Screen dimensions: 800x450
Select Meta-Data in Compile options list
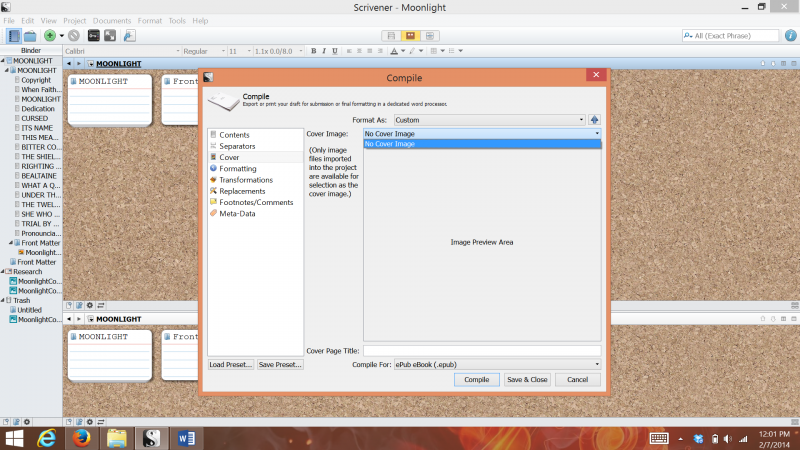tap(237, 213)
